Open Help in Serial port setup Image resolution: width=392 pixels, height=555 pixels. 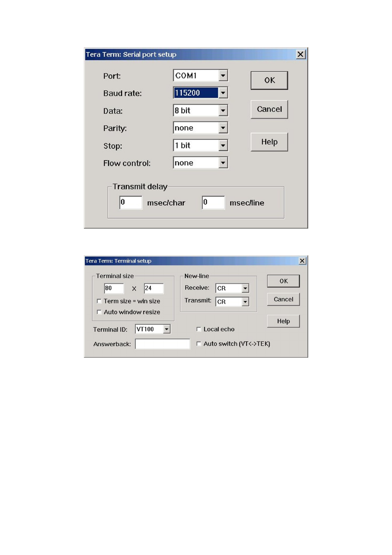point(269,142)
